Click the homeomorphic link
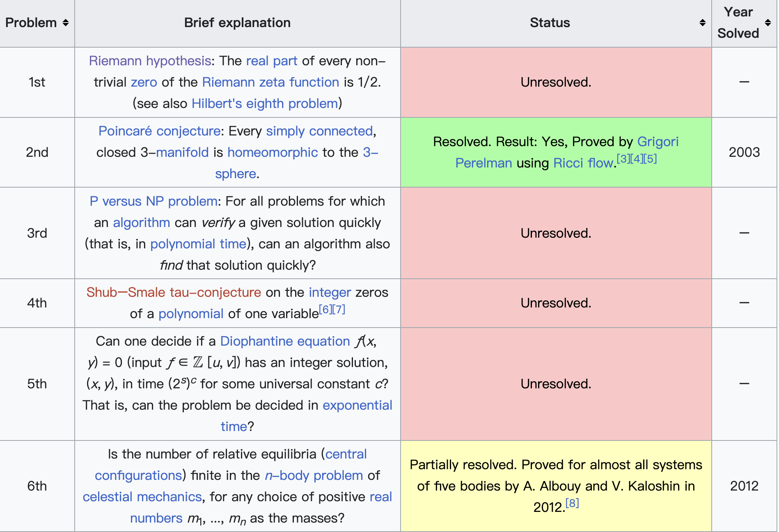This screenshot has width=779, height=532. pyautogui.click(x=273, y=152)
